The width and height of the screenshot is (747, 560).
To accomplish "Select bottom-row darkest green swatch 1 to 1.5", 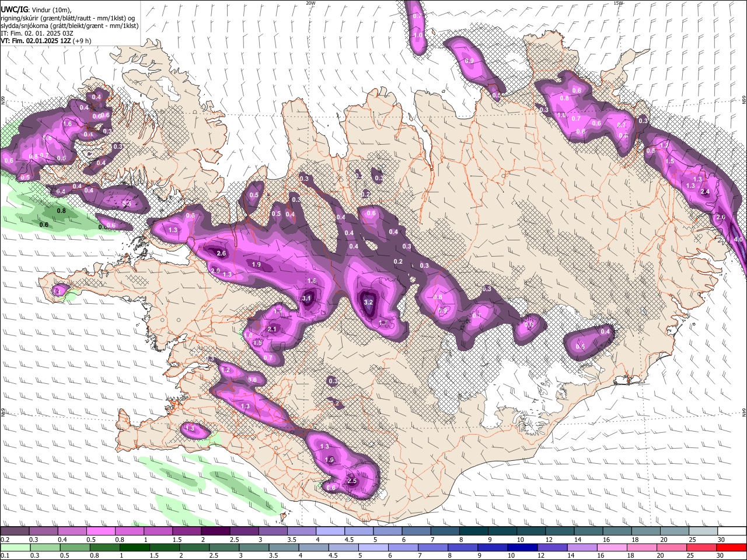I will click(134, 547).
